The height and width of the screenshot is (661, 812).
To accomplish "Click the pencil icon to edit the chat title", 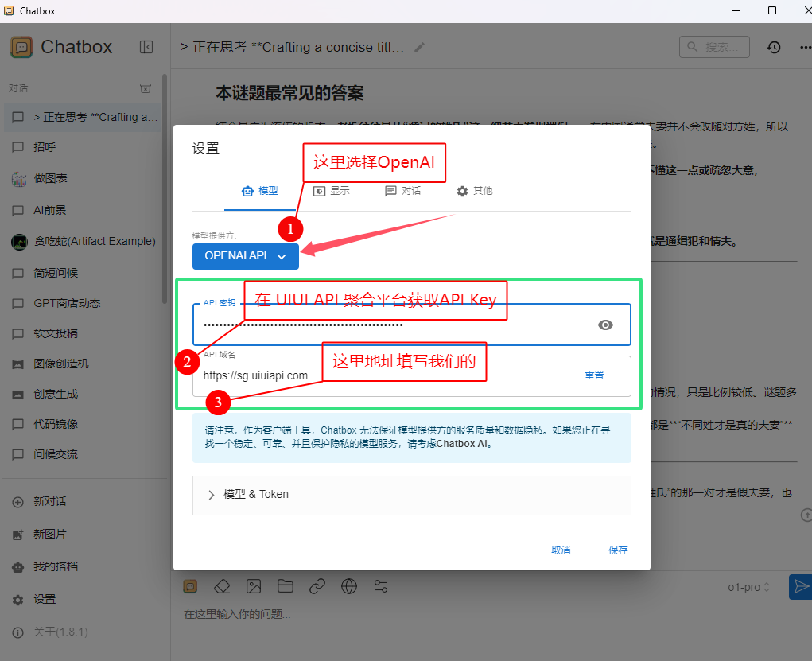I will (x=419, y=48).
